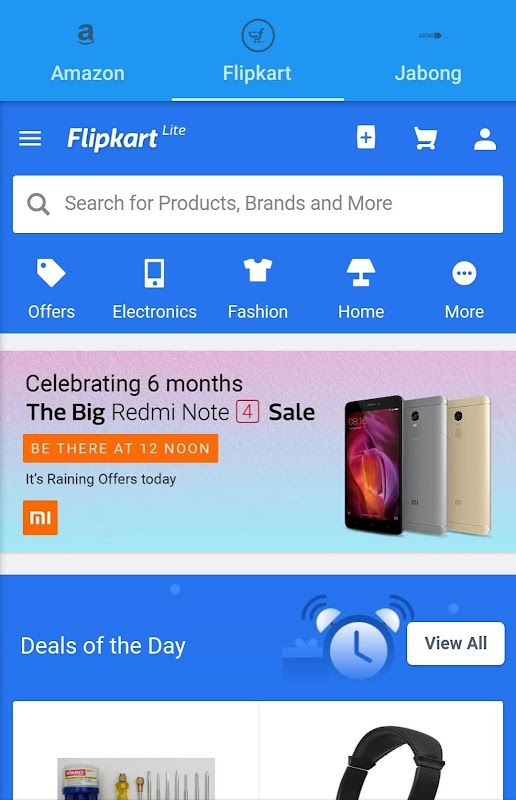Open the Redmi Note 4 Sale banner

point(258,452)
